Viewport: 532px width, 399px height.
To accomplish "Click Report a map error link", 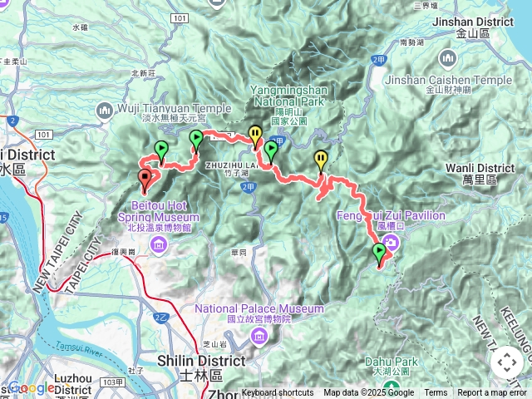I will (492, 393).
